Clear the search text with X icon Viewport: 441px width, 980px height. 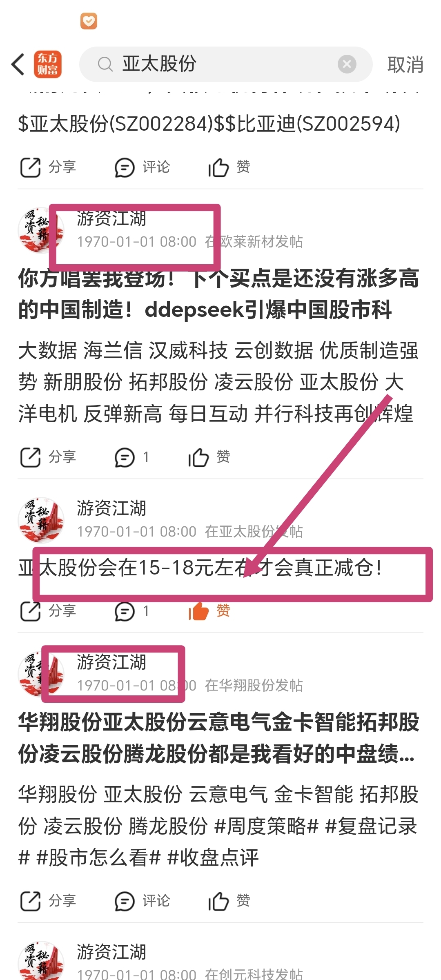tap(347, 64)
